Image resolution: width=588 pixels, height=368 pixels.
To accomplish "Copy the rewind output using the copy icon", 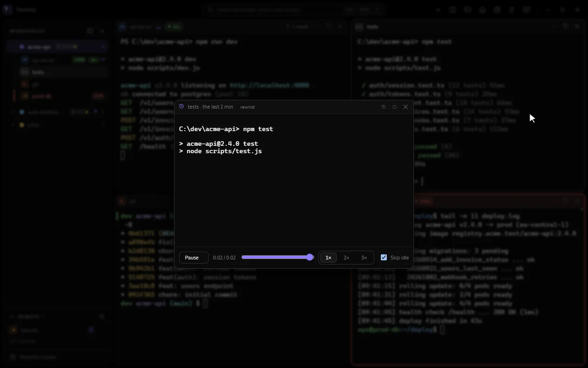I will coord(384,107).
